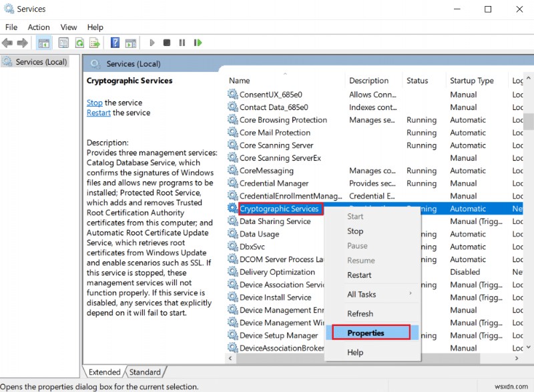Sort services by the Status column header
This screenshot has width=534, height=392.
click(417, 80)
